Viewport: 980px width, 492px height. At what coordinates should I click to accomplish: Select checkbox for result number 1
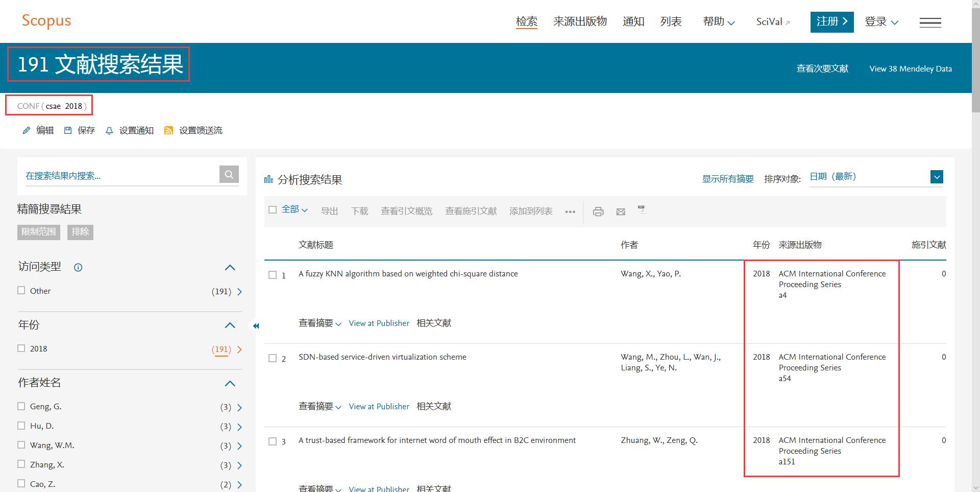(x=273, y=275)
